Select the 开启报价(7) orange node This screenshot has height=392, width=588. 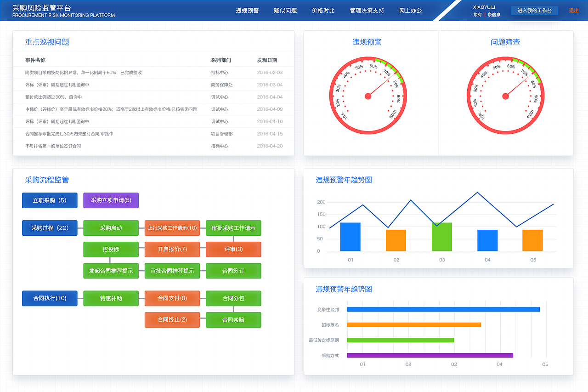[x=172, y=250]
